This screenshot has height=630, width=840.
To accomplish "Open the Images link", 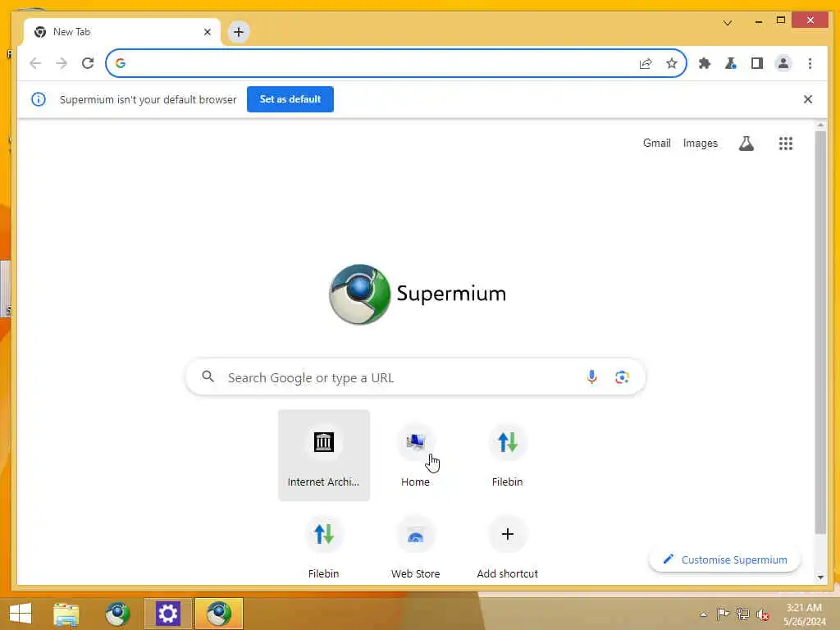I will (x=701, y=143).
